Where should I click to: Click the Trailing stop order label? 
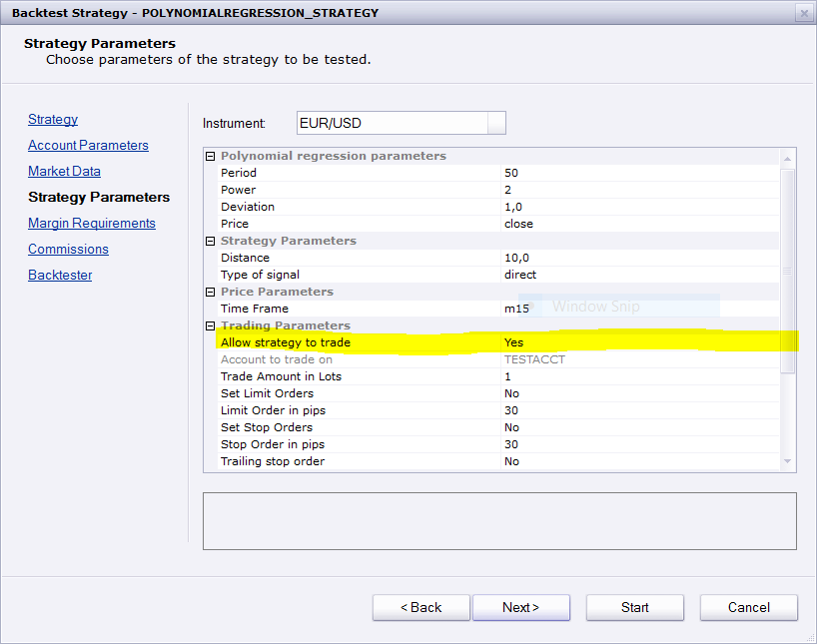pos(273,461)
